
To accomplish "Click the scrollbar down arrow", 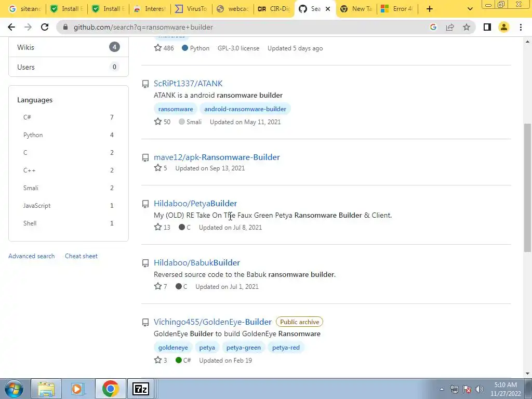I will point(527,374).
